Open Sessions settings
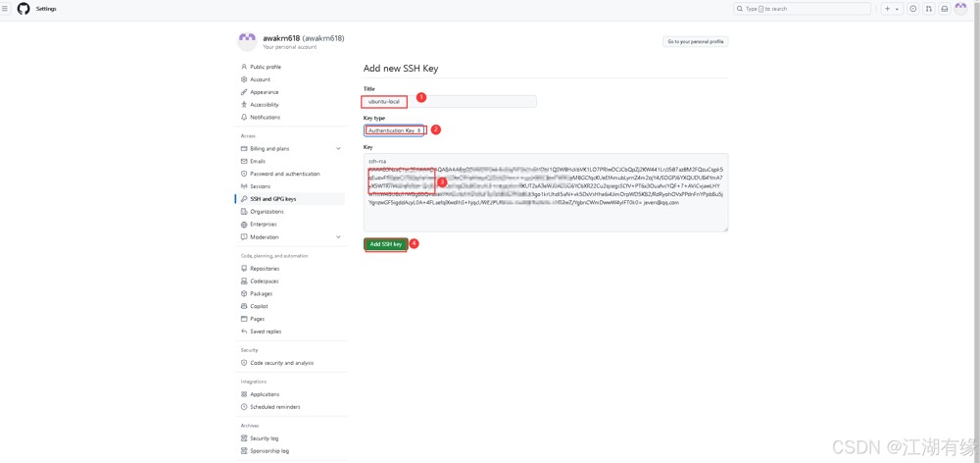This screenshot has height=463, width=980. click(x=260, y=186)
